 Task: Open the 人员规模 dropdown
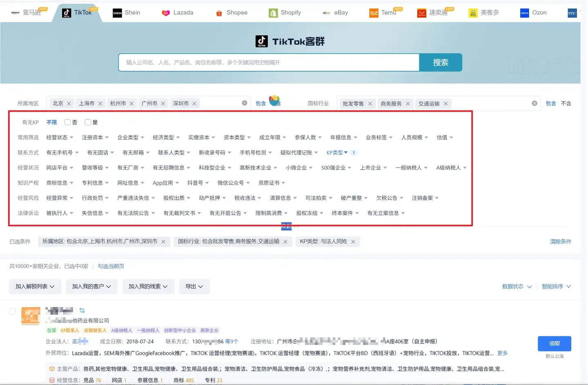(414, 137)
